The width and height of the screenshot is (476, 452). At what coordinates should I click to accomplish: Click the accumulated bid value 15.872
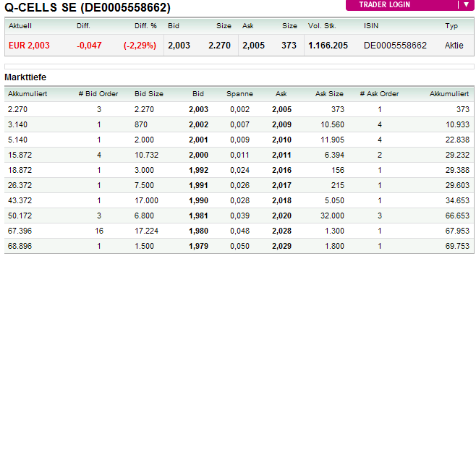click(20, 155)
